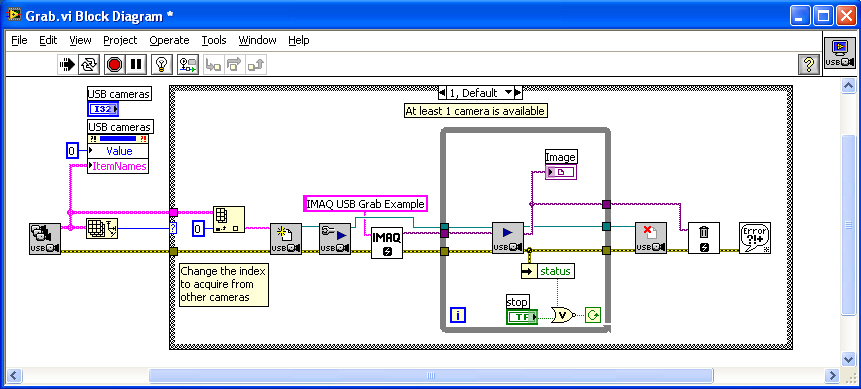
Task: Click the Pause button
Action: 135,64
